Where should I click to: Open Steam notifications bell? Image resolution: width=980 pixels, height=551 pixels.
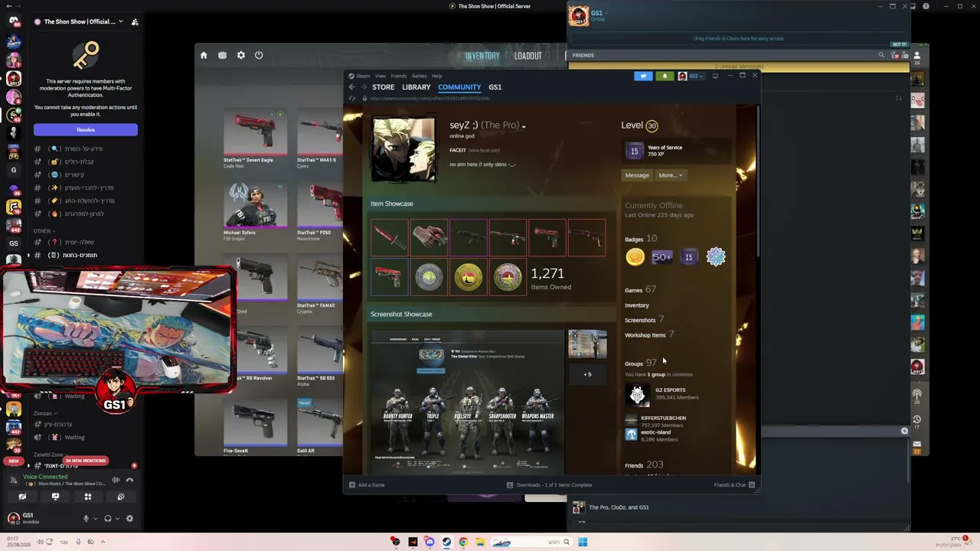665,76
